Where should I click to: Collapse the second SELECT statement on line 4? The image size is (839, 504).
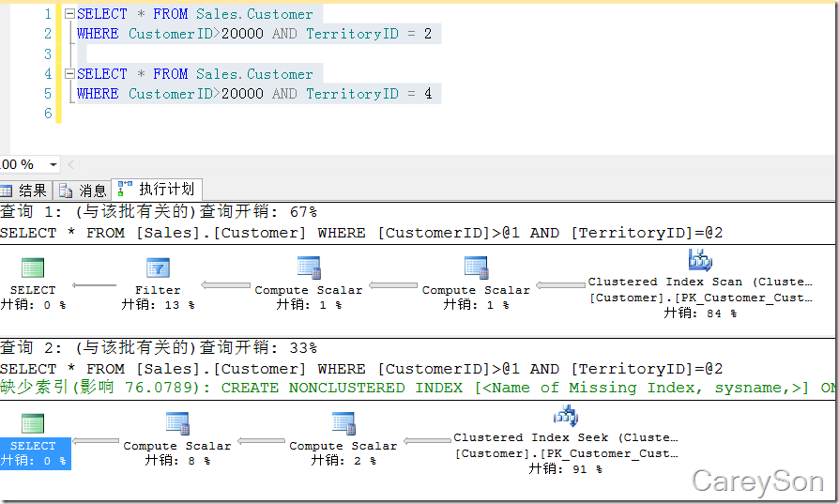coord(69,74)
